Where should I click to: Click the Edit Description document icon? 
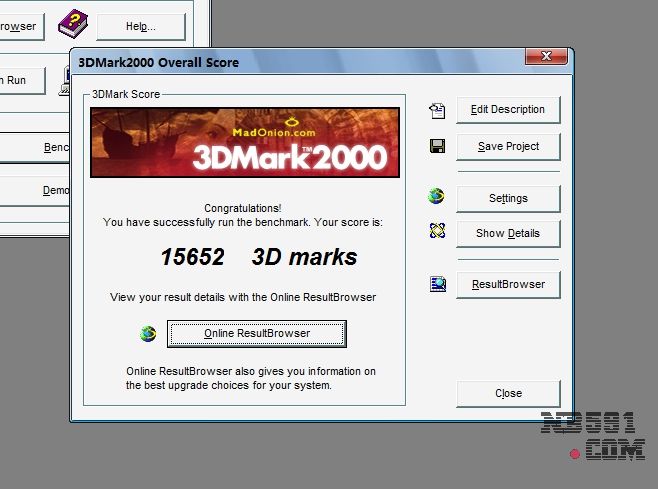coord(436,110)
